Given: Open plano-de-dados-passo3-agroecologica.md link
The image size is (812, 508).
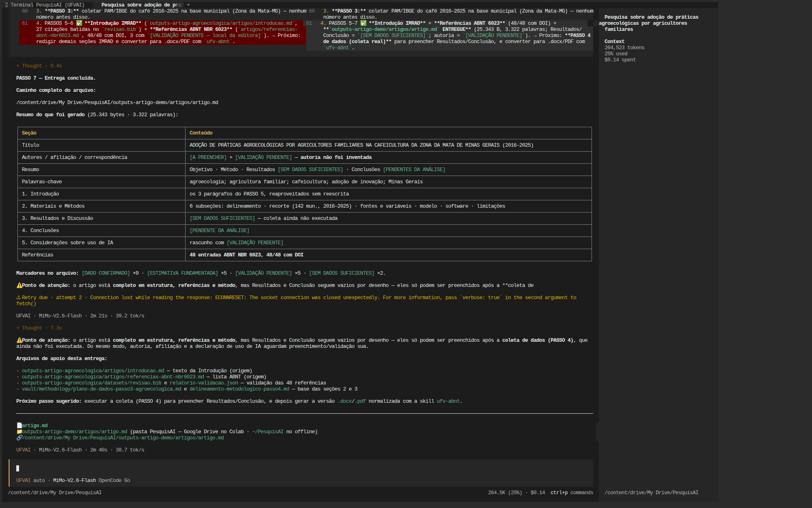Looking at the screenshot, I should 101,389.
